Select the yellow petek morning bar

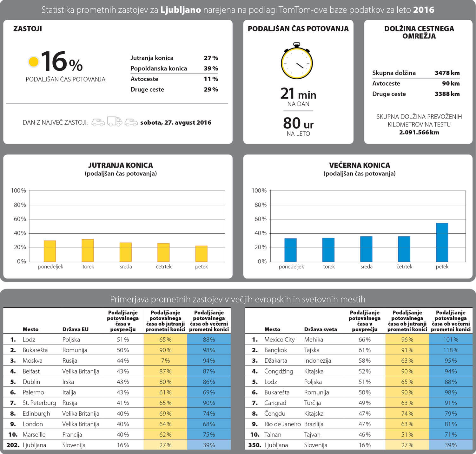201,254
